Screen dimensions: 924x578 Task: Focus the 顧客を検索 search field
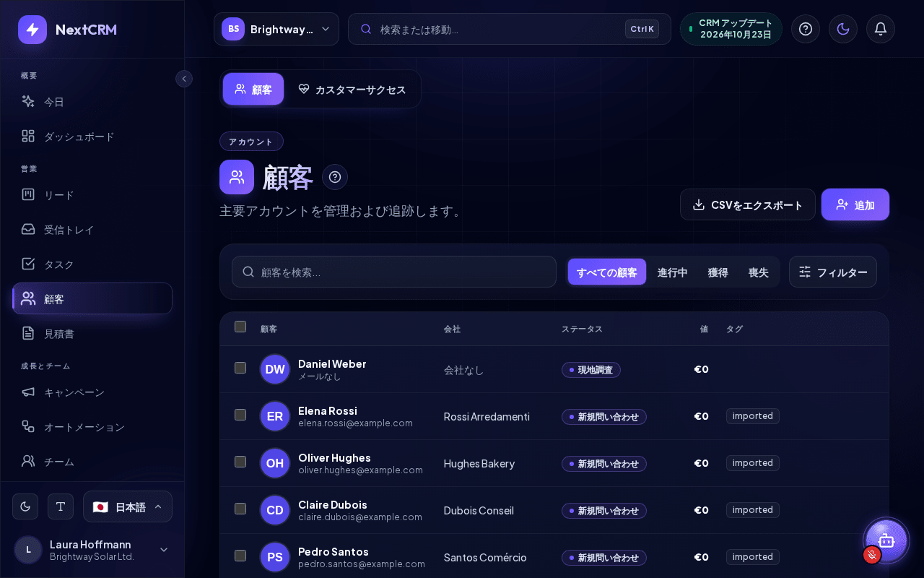point(394,272)
